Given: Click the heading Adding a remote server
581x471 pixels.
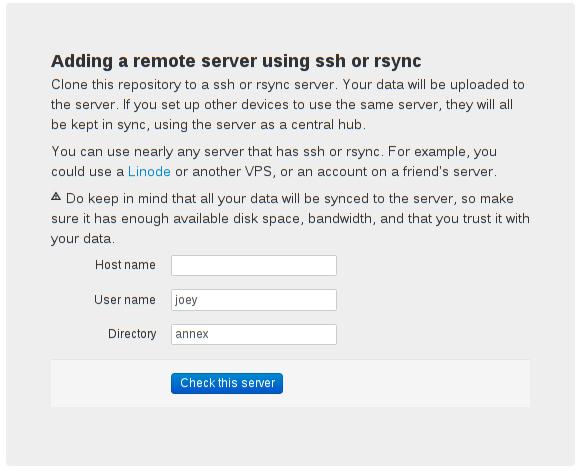Looking at the screenshot, I should click(236, 61).
